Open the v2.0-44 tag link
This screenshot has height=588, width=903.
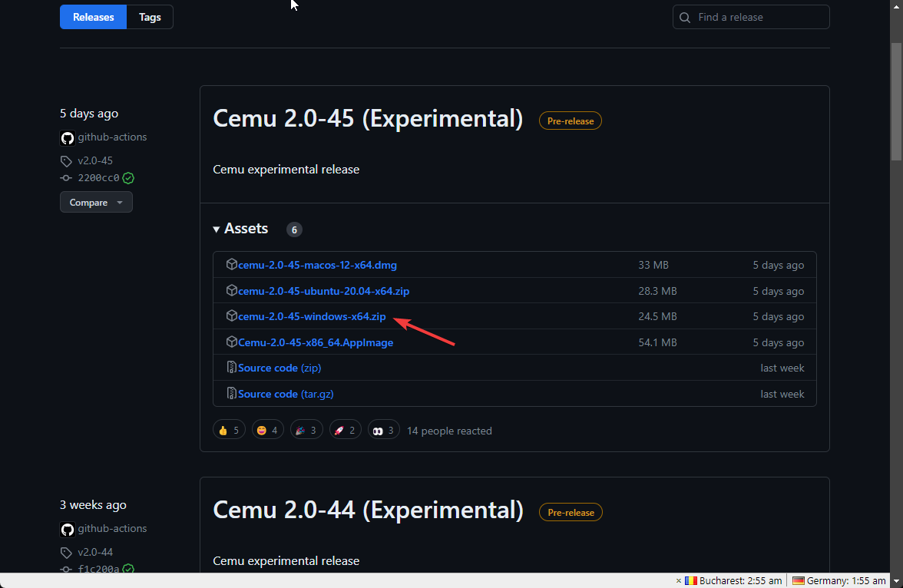(95, 552)
